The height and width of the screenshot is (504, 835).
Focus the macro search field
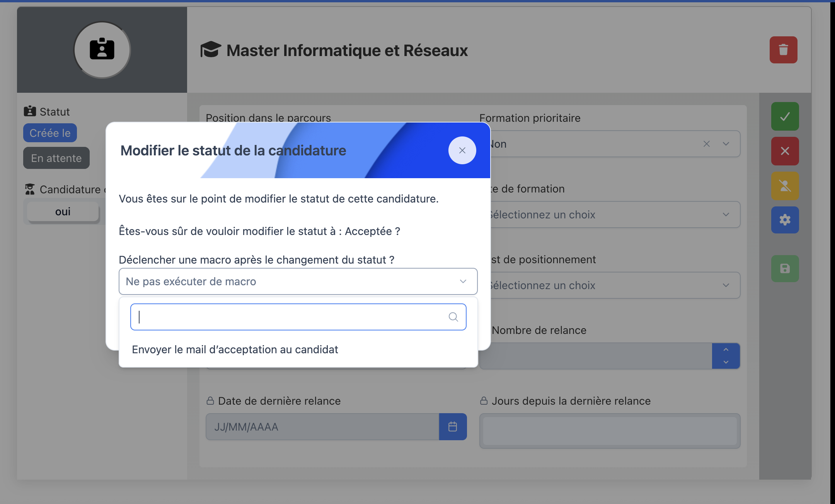[298, 317]
